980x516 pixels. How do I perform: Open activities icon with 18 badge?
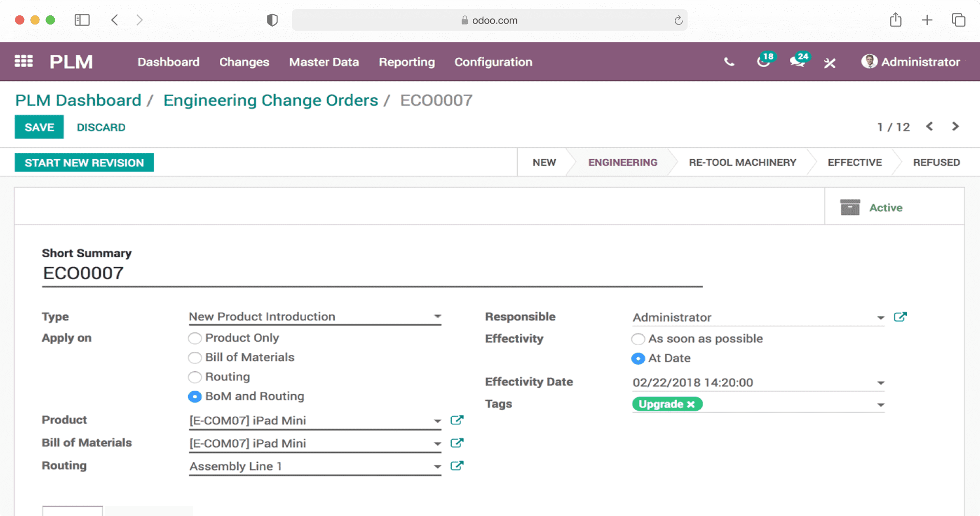click(763, 61)
